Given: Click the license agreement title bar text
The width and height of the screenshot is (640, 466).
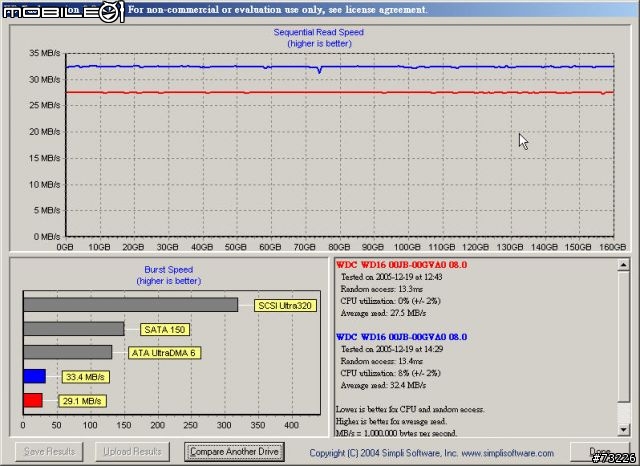Looking at the screenshot, I should point(278,9).
